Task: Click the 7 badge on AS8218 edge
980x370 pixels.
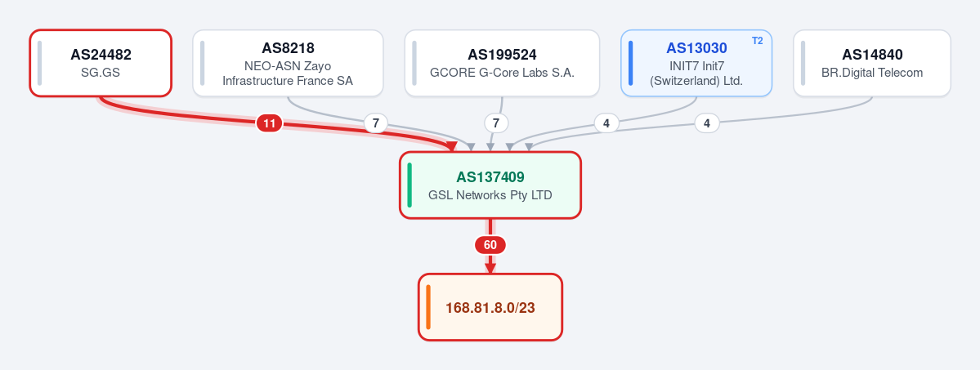Action: 376,123
